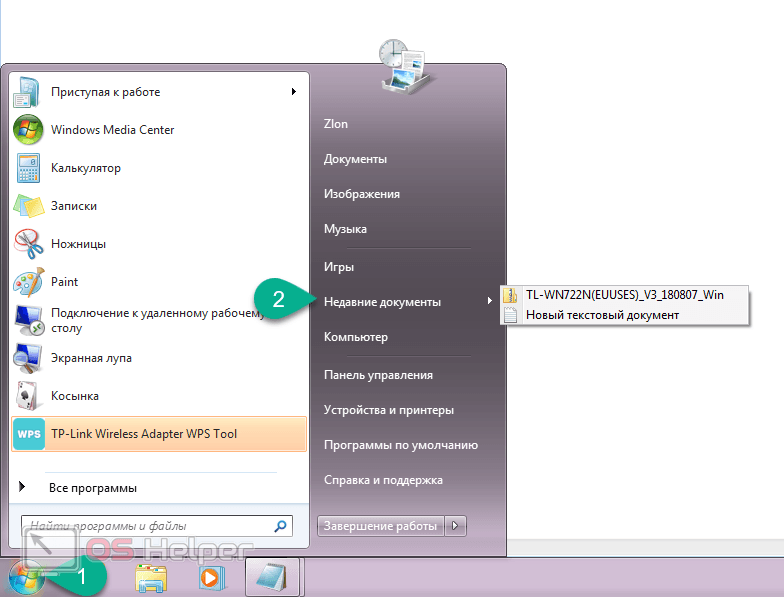
Task: Launch the Ножницы snipping tool icon
Action: coord(28,244)
